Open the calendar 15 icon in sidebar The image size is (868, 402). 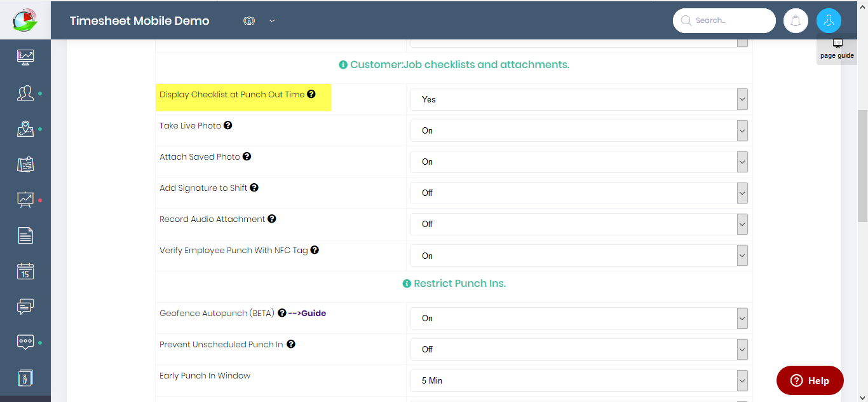coord(25,272)
